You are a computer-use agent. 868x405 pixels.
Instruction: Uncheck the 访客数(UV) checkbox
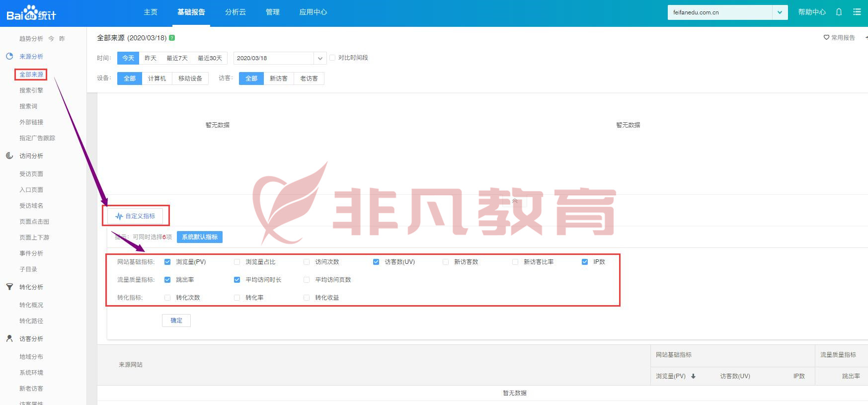376,262
